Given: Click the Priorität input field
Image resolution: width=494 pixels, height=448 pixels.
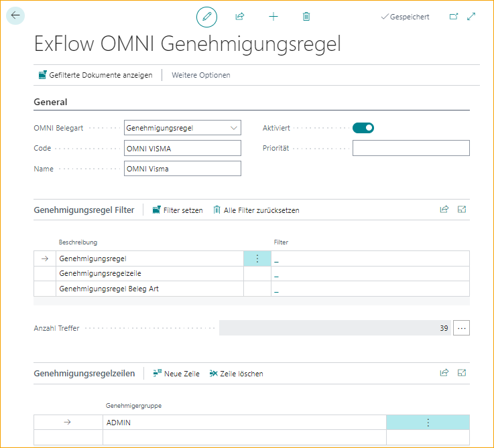Looking at the screenshot, I should click(x=411, y=148).
